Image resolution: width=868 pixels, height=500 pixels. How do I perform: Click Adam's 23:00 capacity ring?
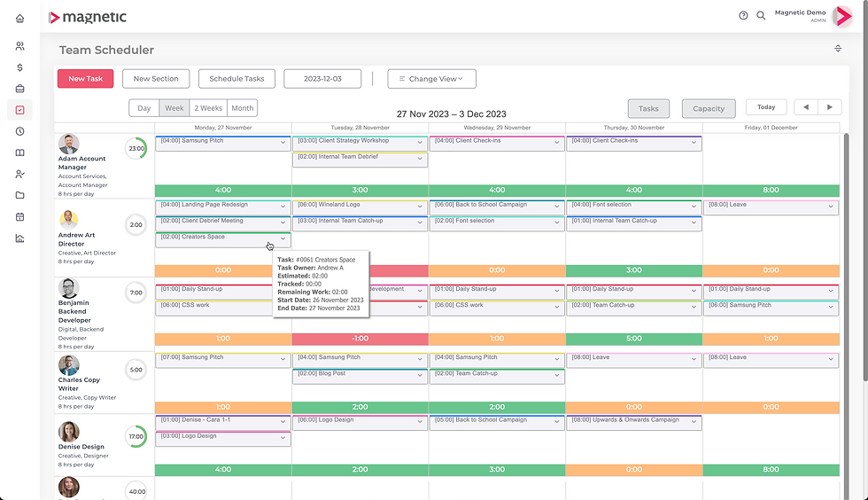[x=136, y=149]
